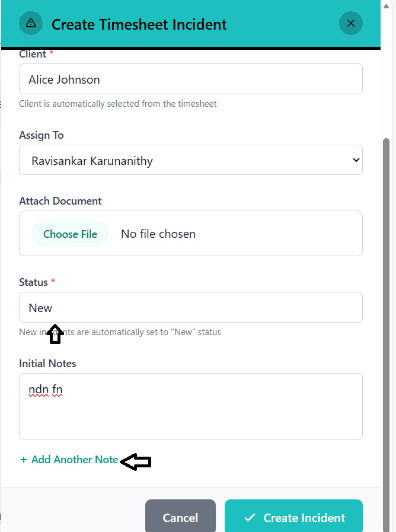Click the Status field showing New

click(x=190, y=307)
